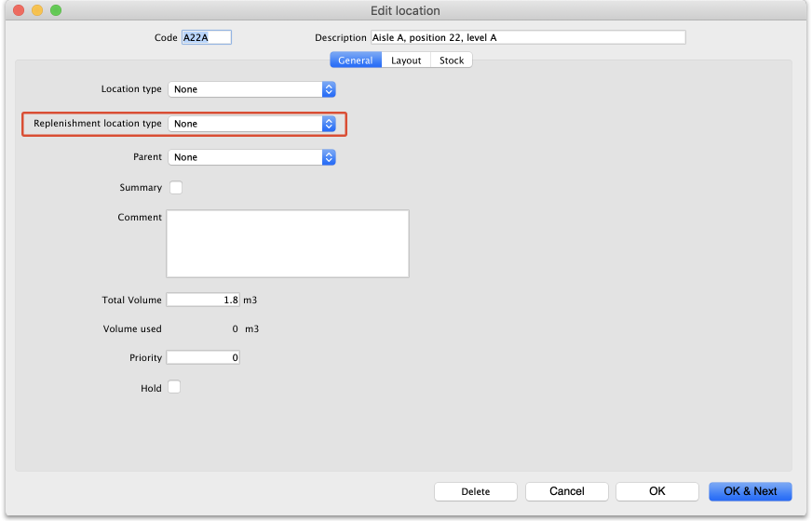The image size is (812, 521).
Task: Switch to the General tab
Action: 356,60
